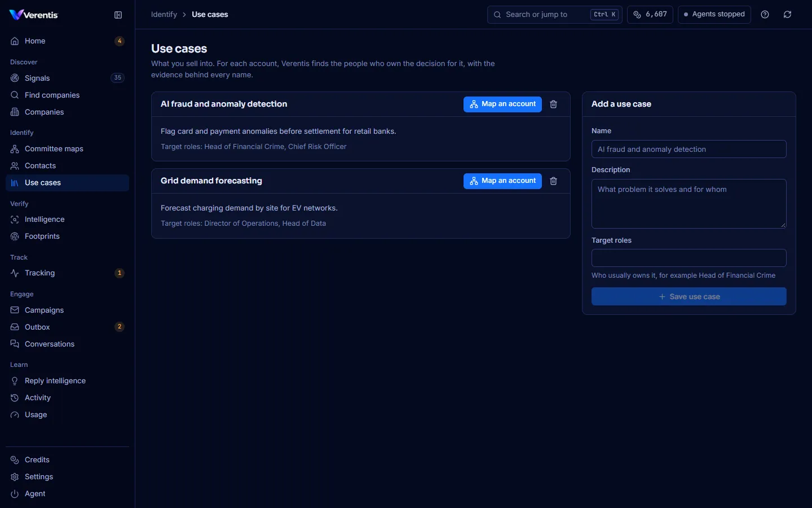The height and width of the screenshot is (508, 812).
Task: Open Committee maps
Action: [x=67, y=149]
